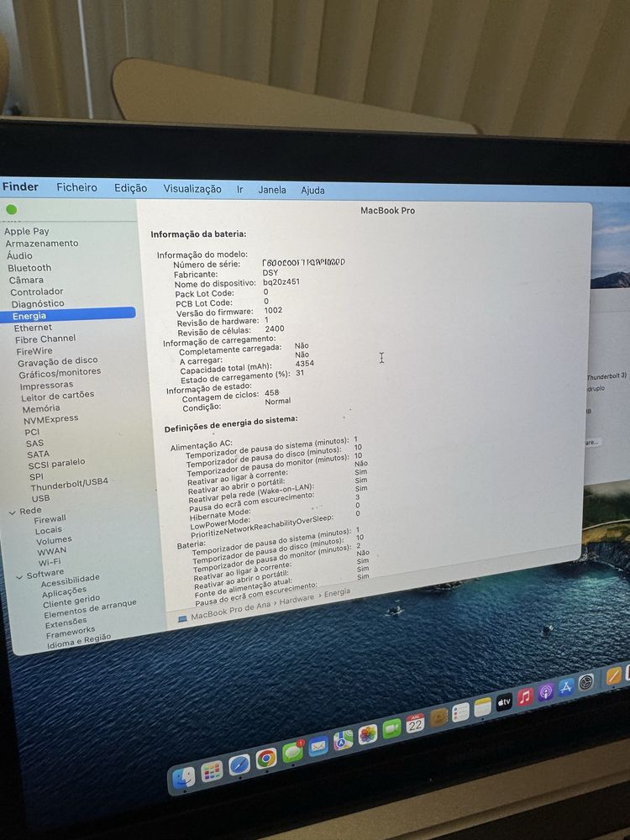Open Messages app with notification badge
Image resolution: width=630 pixels, height=840 pixels.
[292, 752]
